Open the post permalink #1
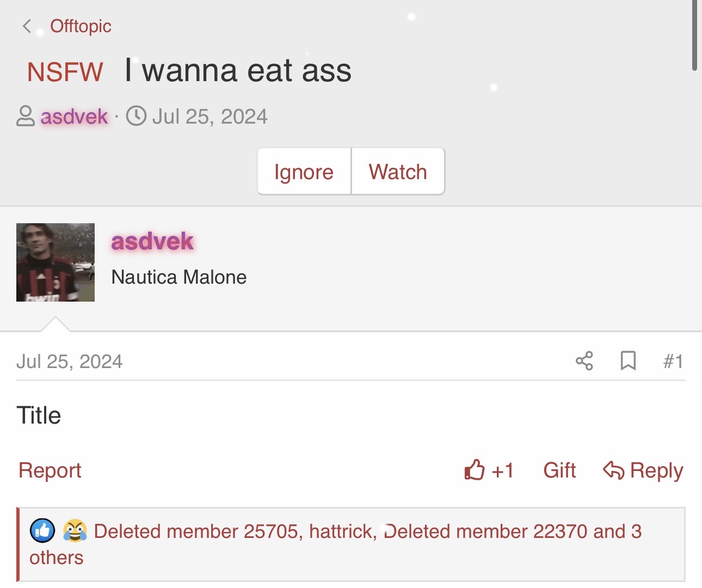This screenshot has height=588, width=702. (673, 362)
